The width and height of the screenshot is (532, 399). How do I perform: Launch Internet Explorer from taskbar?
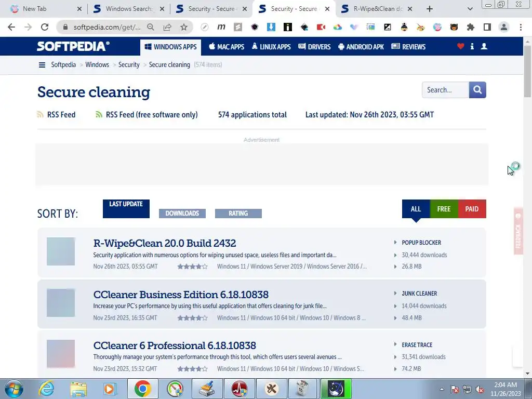(x=46, y=389)
